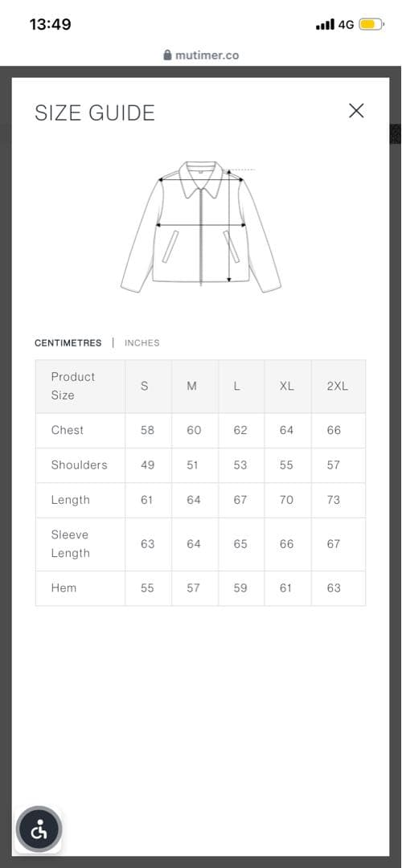Screen dimensions: 402x868
Task: Select the Centimetres unit tab
Action: (68, 342)
